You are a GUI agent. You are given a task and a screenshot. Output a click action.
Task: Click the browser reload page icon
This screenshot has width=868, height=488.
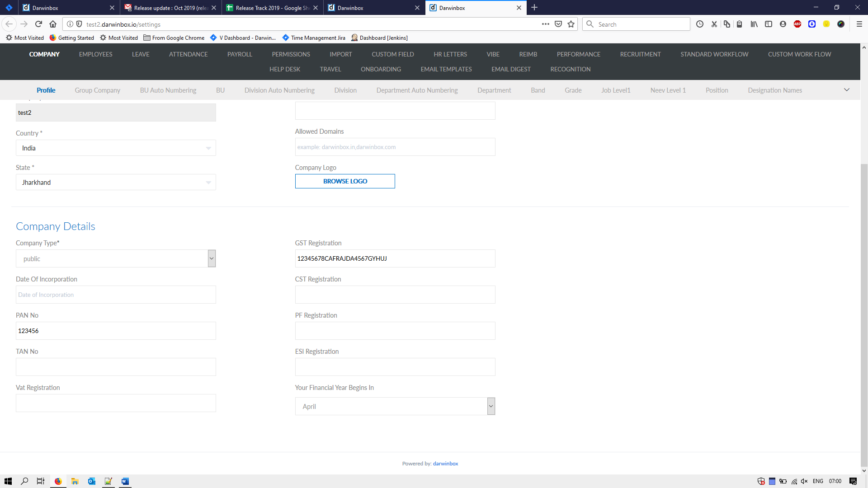coord(38,24)
